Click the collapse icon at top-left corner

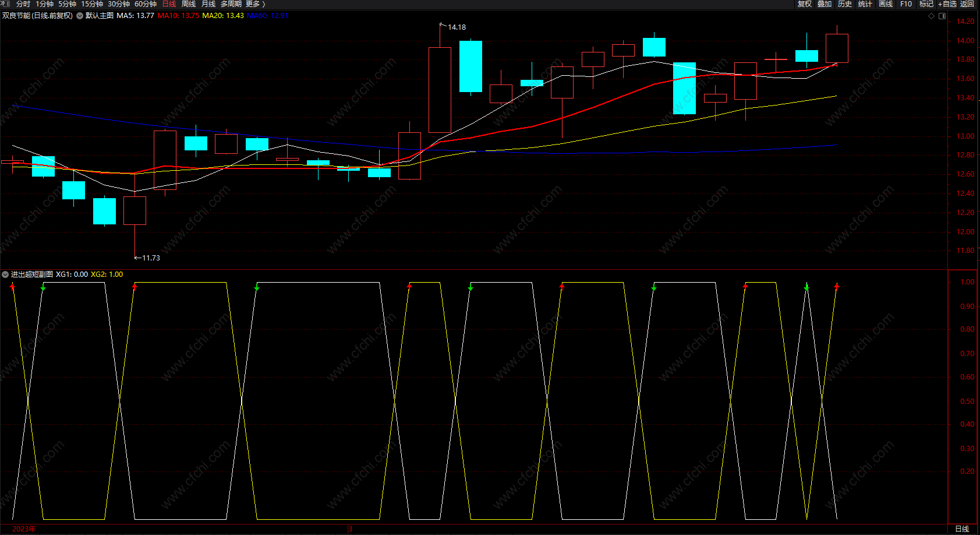pyautogui.click(x=6, y=3)
